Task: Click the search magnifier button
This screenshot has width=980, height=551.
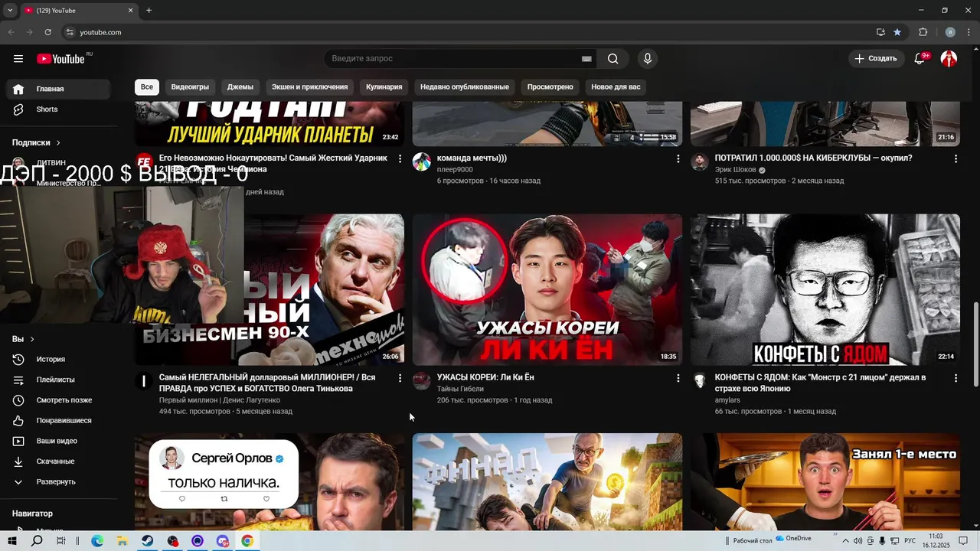Action: pos(613,59)
